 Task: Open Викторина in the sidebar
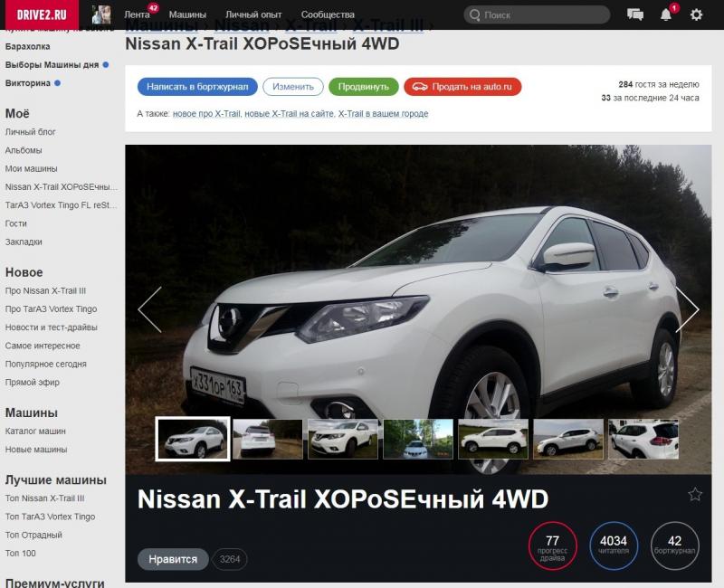click(28, 83)
